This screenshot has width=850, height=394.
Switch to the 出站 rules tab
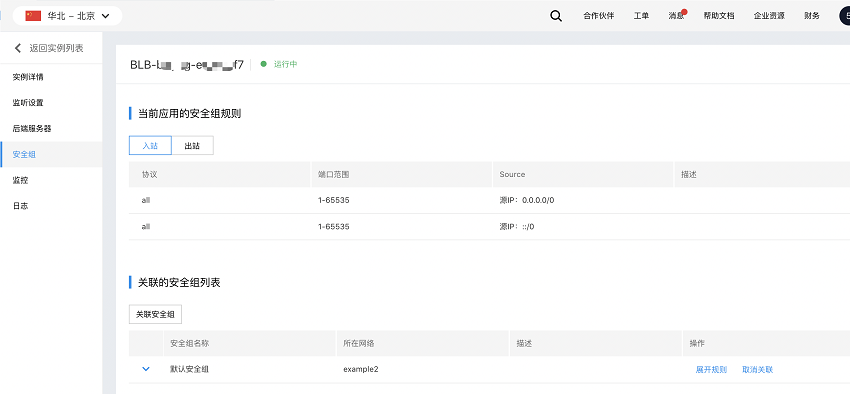(192, 146)
